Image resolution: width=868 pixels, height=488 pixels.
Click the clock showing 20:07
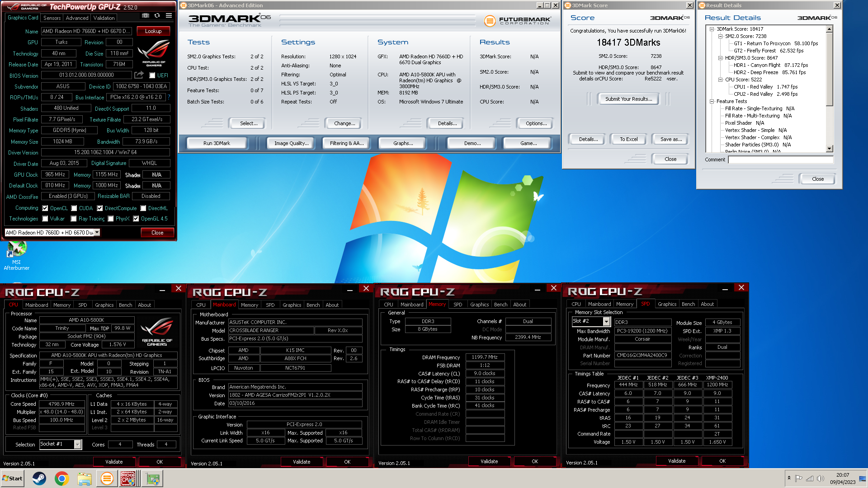tap(843, 475)
